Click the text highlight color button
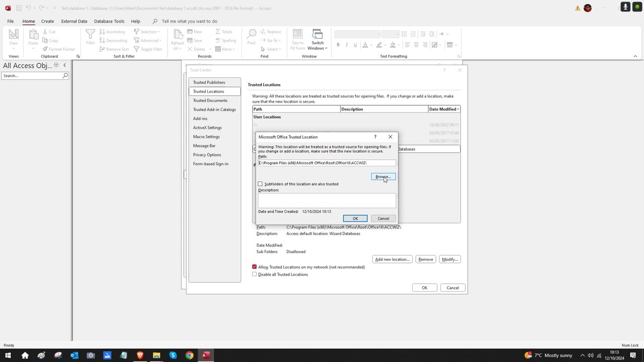 [x=379, y=45]
